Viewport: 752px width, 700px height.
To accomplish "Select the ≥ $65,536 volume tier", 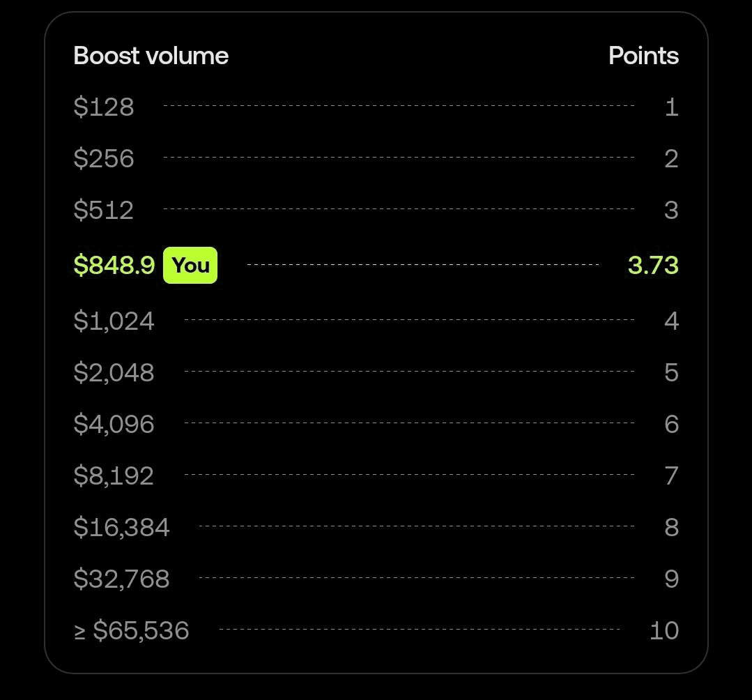I will coord(132,630).
